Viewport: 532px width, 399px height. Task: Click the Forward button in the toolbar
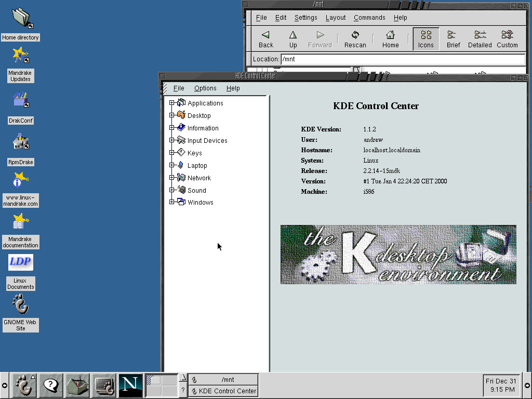point(320,38)
